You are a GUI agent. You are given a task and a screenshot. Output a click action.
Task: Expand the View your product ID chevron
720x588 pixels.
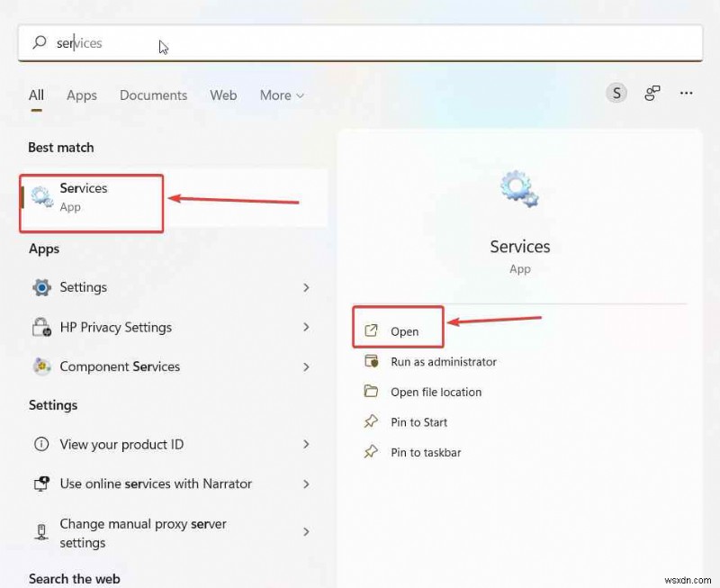tap(307, 444)
